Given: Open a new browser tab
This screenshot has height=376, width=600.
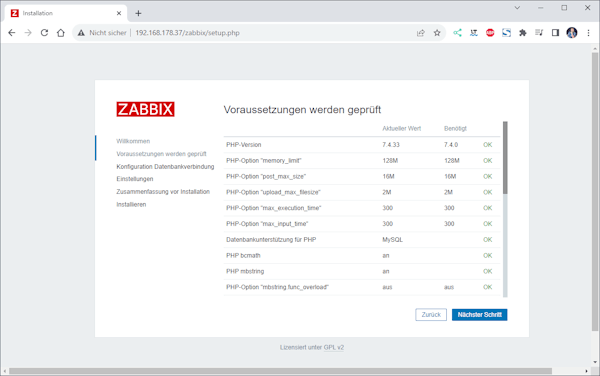Looking at the screenshot, I should click(138, 13).
